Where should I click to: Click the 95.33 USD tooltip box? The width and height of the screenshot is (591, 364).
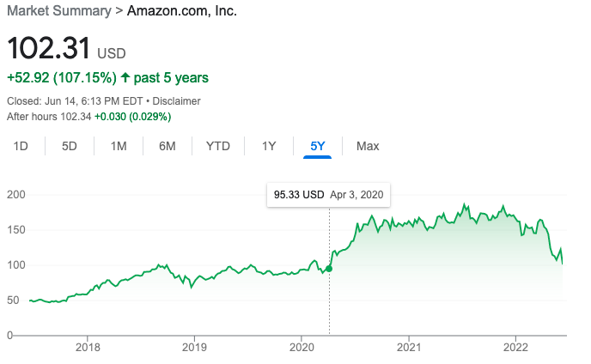[x=329, y=195]
